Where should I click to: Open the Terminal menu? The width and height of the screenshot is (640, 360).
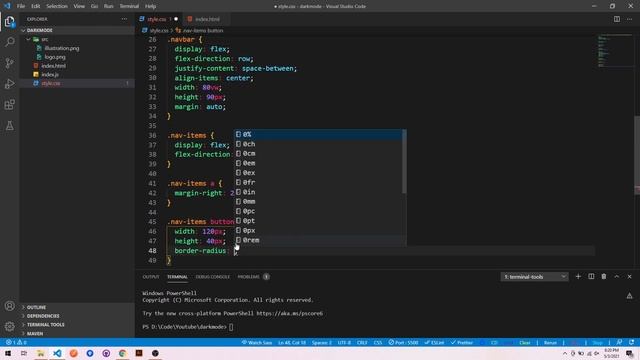tap(129, 6)
